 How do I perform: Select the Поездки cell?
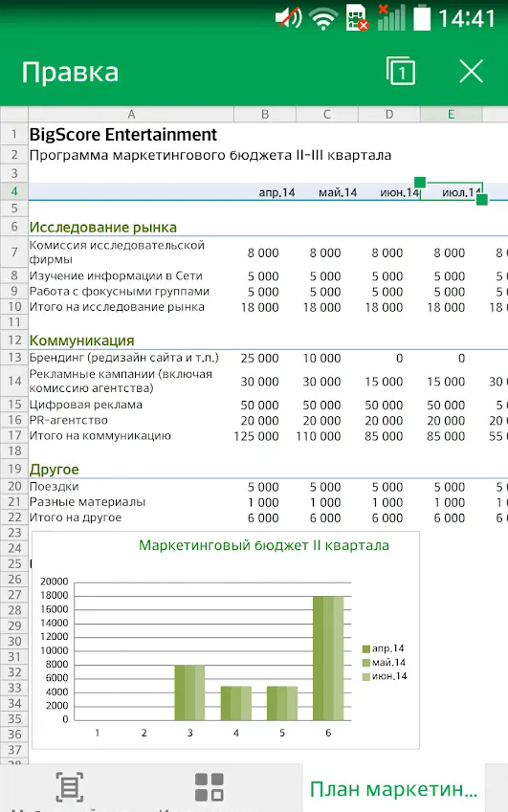54,486
